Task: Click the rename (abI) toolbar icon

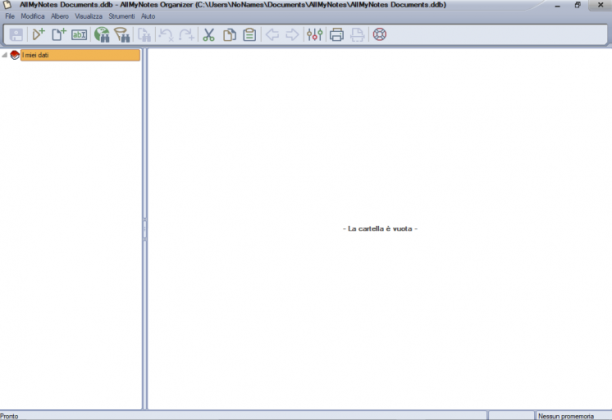Action: tap(79, 35)
